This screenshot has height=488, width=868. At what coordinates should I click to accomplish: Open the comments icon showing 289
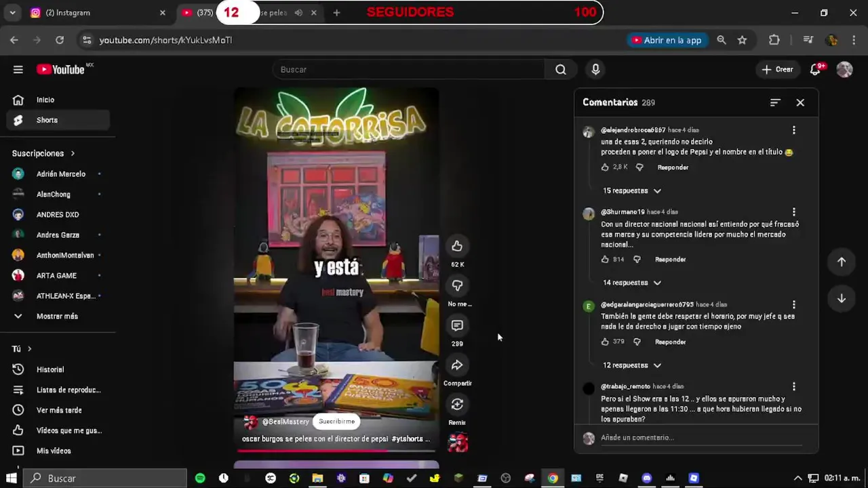click(457, 325)
